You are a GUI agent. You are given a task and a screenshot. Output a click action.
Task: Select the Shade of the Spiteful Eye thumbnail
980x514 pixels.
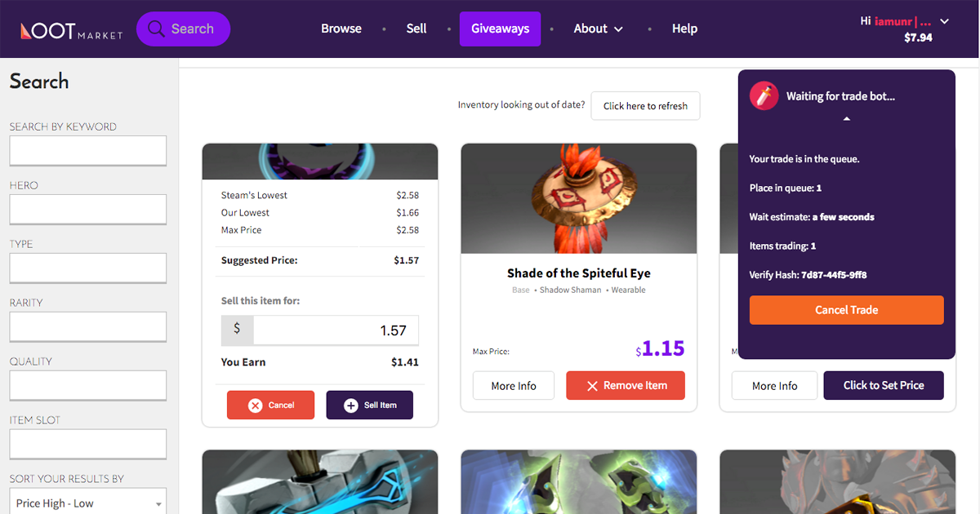coord(579,198)
